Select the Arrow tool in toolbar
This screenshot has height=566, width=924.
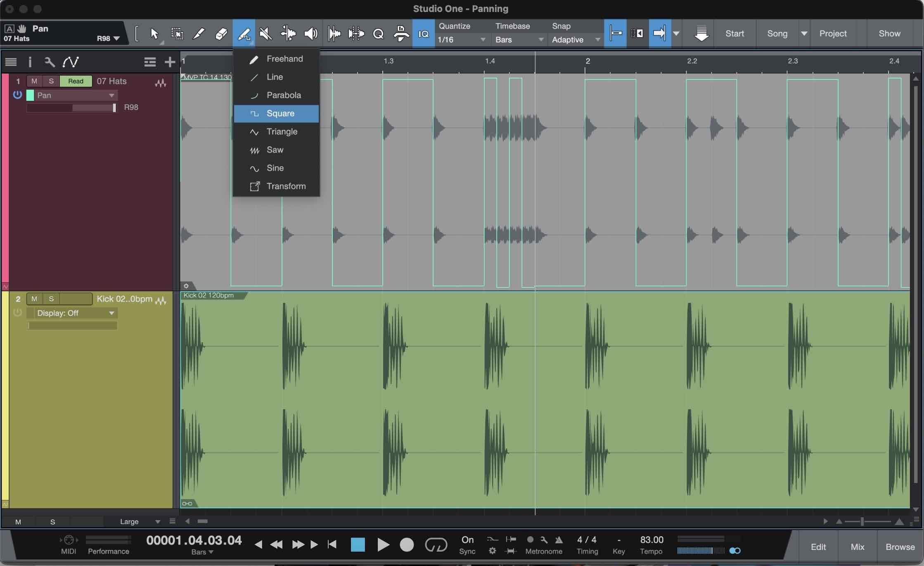[154, 34]
